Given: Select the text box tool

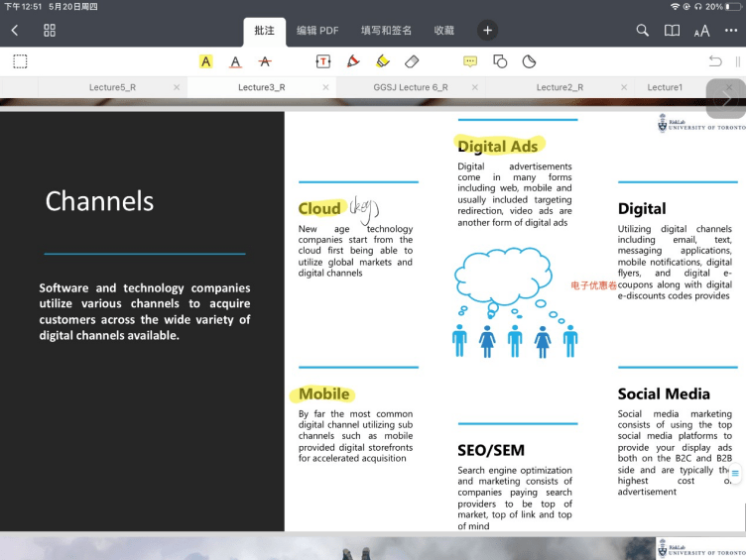Looking at the screenshot, I should tap(323, 61).
